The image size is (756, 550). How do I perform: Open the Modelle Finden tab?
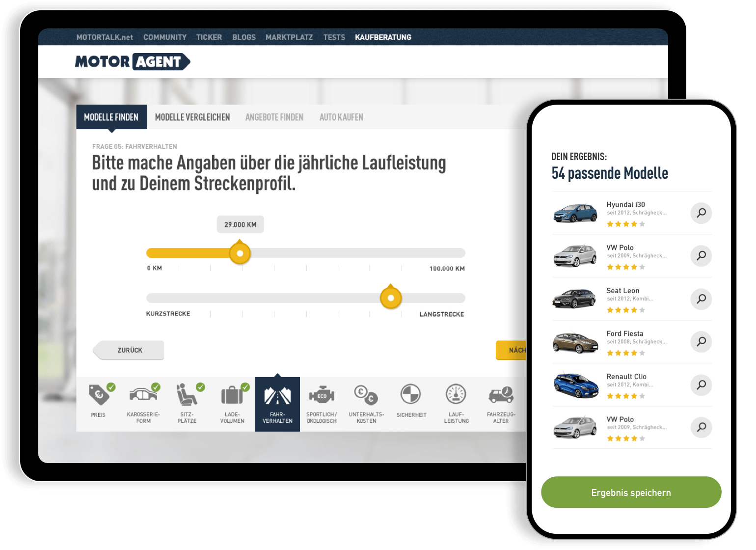tap(111, 117)
